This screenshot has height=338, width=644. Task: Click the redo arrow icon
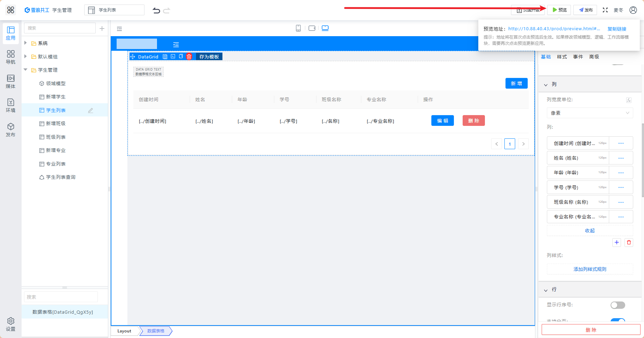pyautogui.click(x=167, y=10)
